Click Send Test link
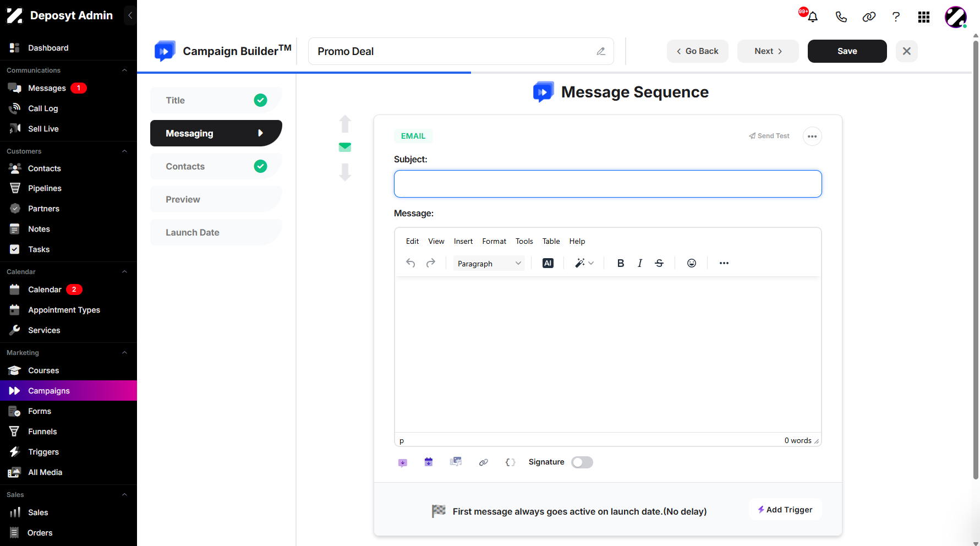980x546 pixels. 769,136
